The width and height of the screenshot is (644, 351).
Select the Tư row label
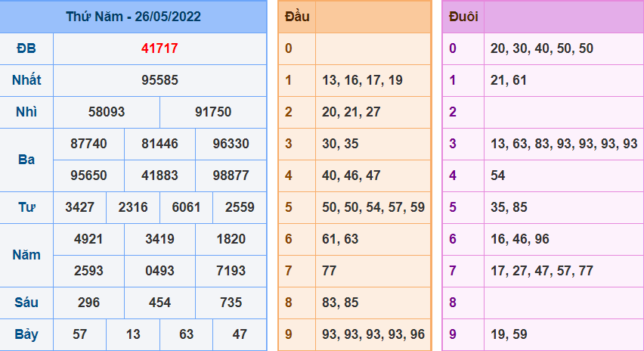pos(26,207)
